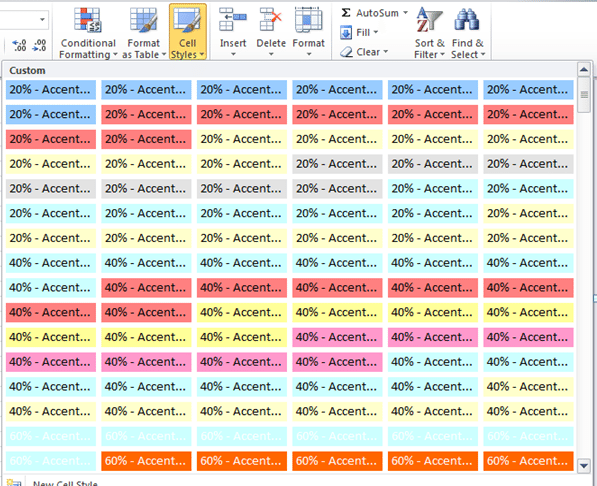Click the Format as Table icon

(x=143, y=20)
